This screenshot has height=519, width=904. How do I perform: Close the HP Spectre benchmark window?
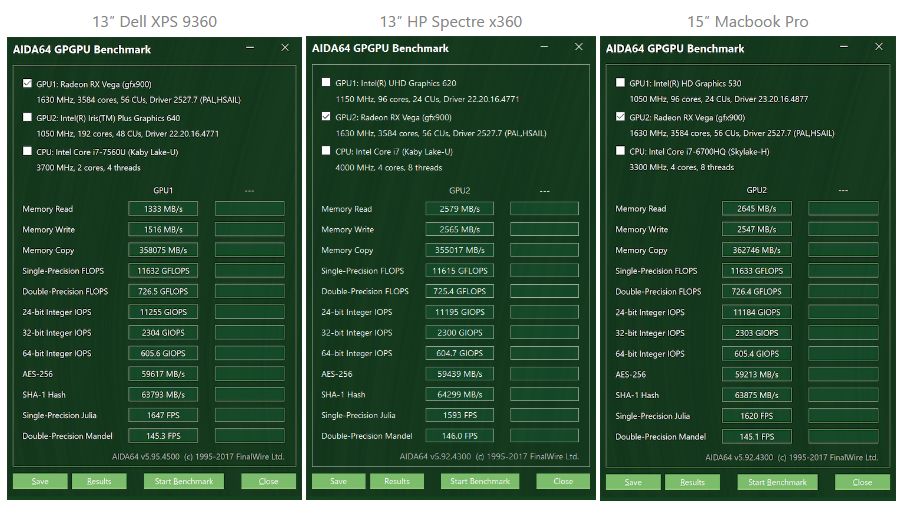(579, 47)
